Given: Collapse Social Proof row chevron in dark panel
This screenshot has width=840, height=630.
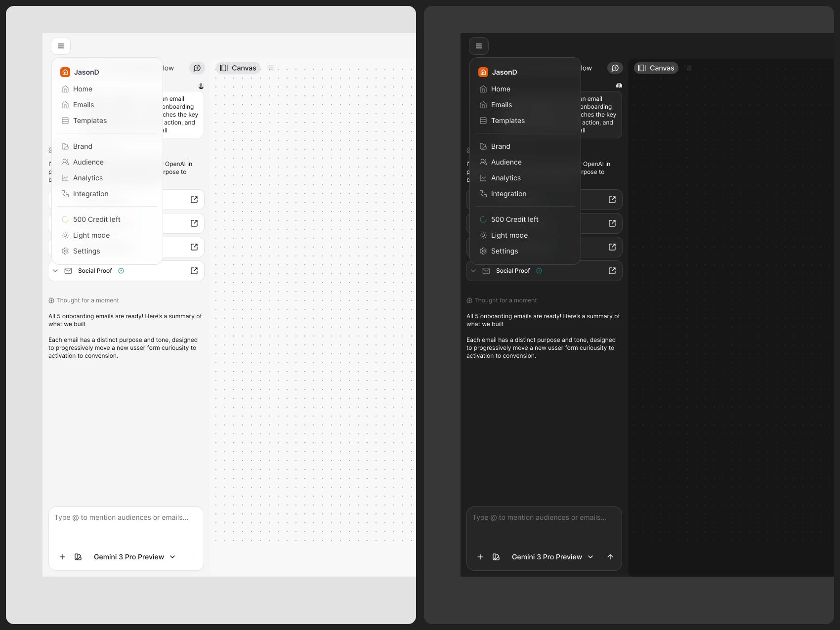Looking at the screenshot, I should (x=473, y=271).
